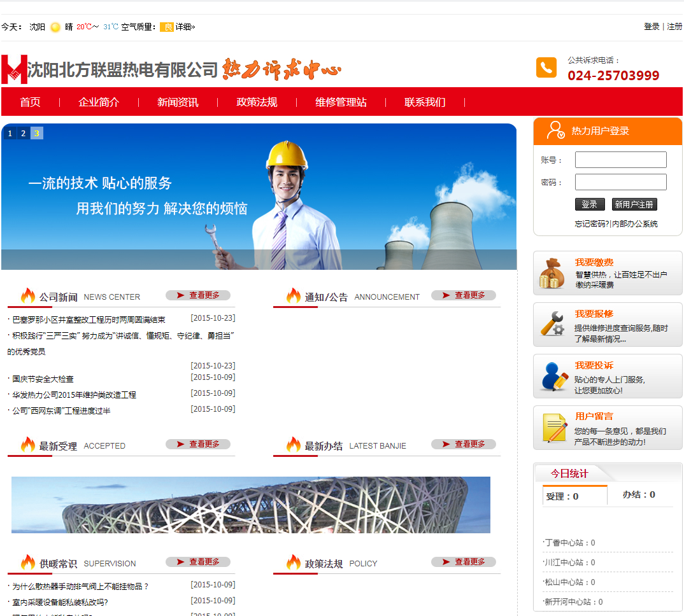
Task: Click the orange phone hotline icon
Action: coord(546,67)
